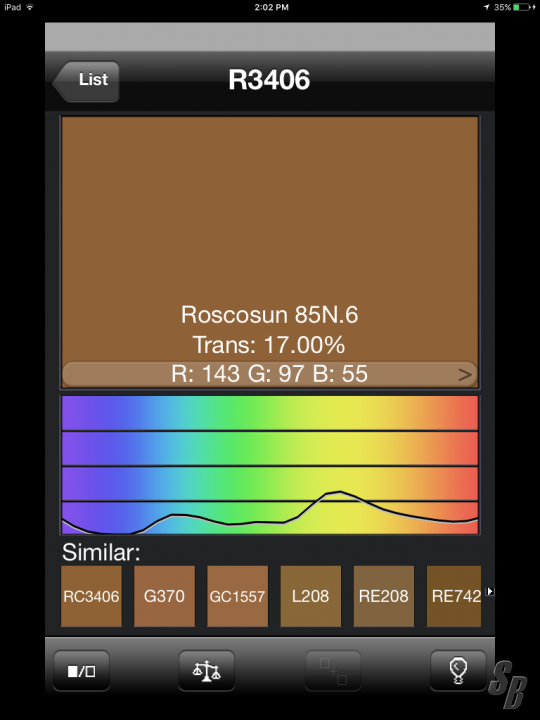The image size is (540, 720).
Task: Tap the R: 143 G: 97 B: 55 bar
Action: pyautogui.click(x=270, y=374)
